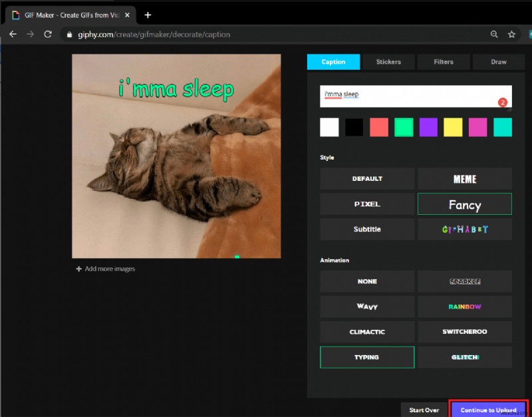Open a new browser tab

148,14
